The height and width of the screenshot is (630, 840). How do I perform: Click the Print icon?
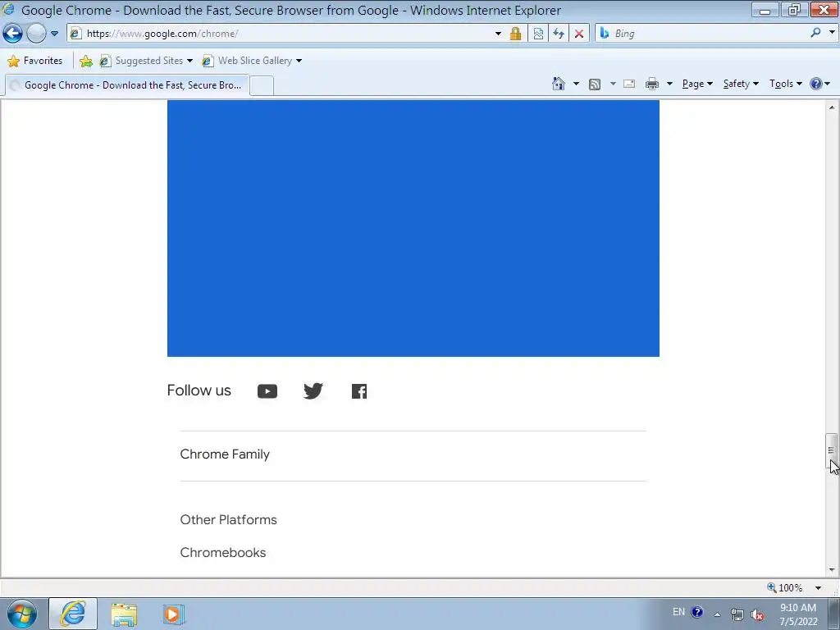(x=652, y=84)
